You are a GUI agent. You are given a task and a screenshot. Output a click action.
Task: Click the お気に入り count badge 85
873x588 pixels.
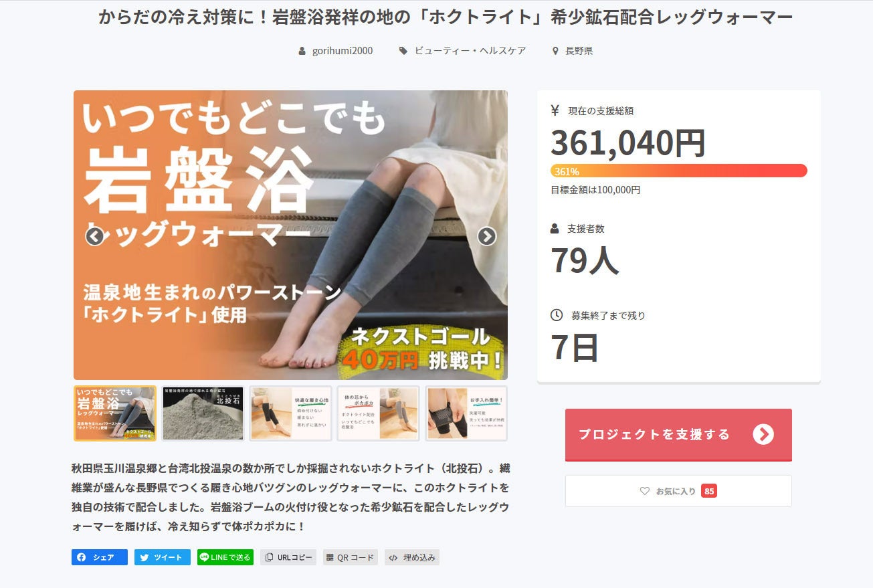coord(709,491)
